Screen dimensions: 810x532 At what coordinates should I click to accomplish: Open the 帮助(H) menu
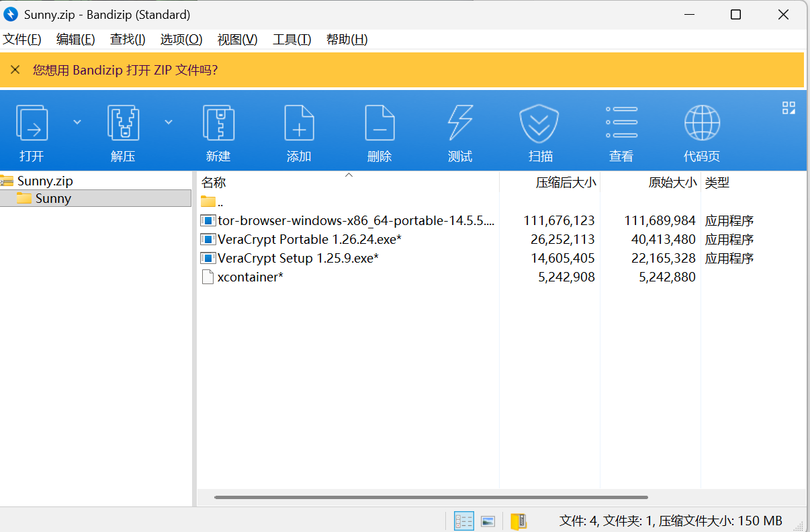(347, 40)
